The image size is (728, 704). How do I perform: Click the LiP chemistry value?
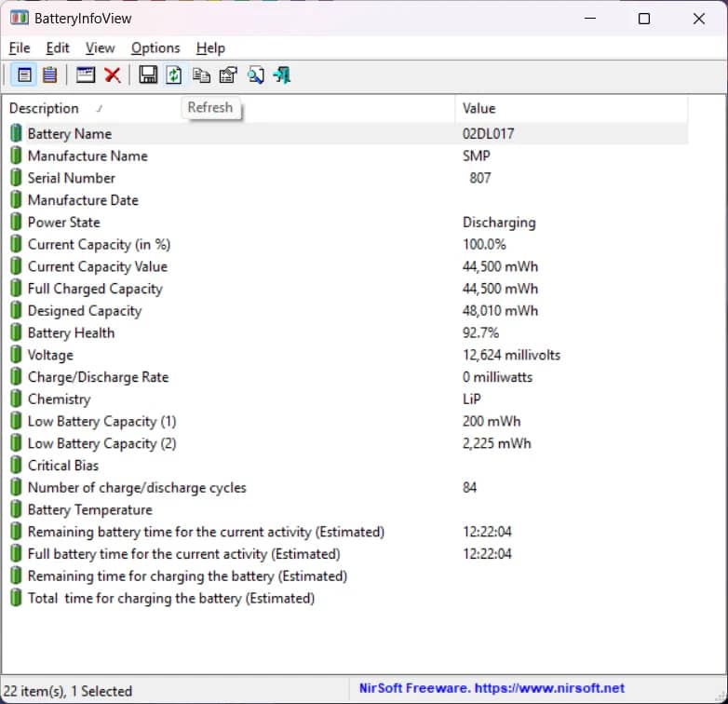472,399
